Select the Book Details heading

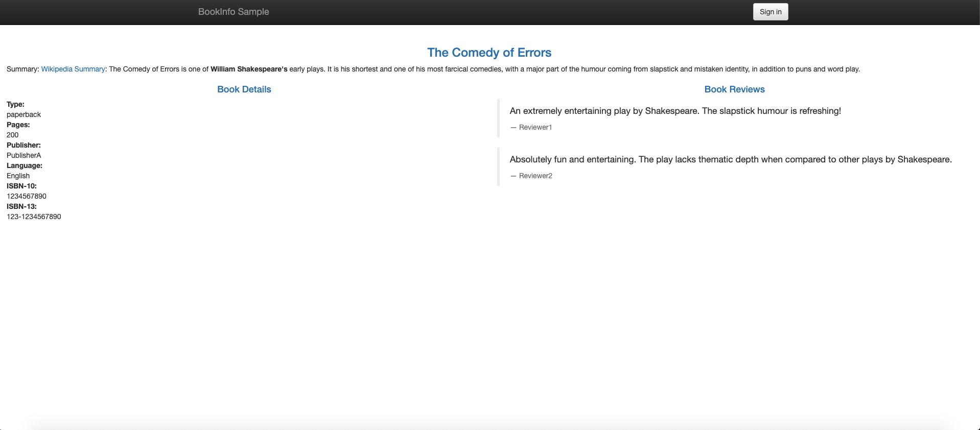pos(244,89)
